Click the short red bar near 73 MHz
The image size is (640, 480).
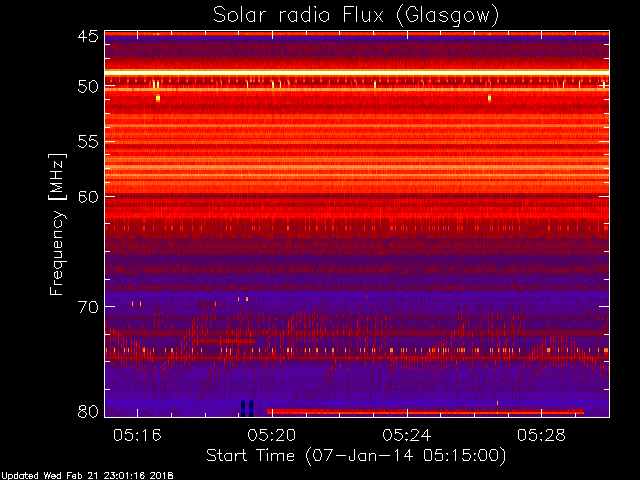(224, 341)
